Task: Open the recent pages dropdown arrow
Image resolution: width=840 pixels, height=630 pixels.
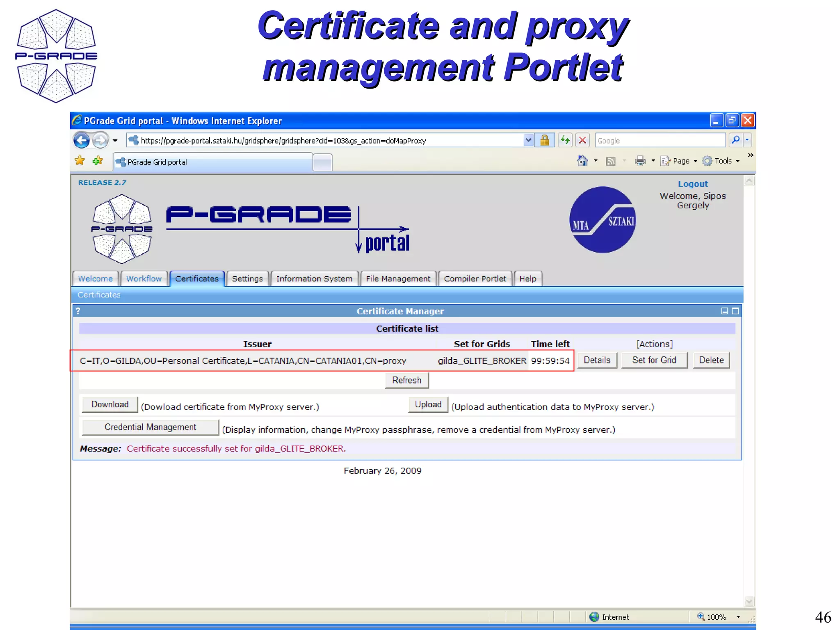Action: click(x=115, y=141)
